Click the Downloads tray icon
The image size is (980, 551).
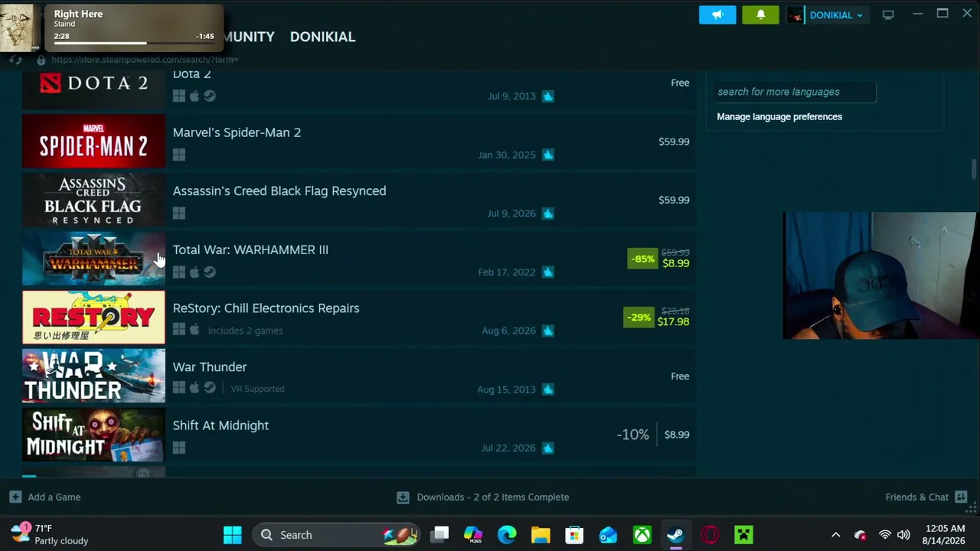click(403, 497)
